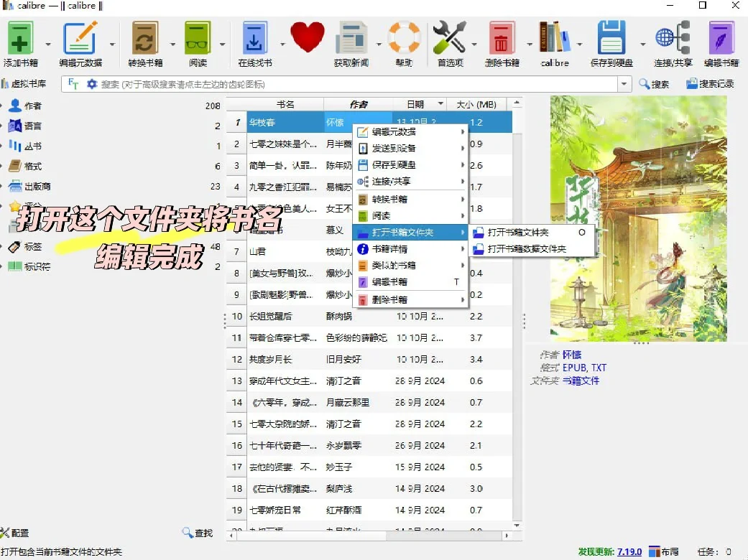
Task: Click the Layout (布局) button in status bar
Action: click(663, 552)
